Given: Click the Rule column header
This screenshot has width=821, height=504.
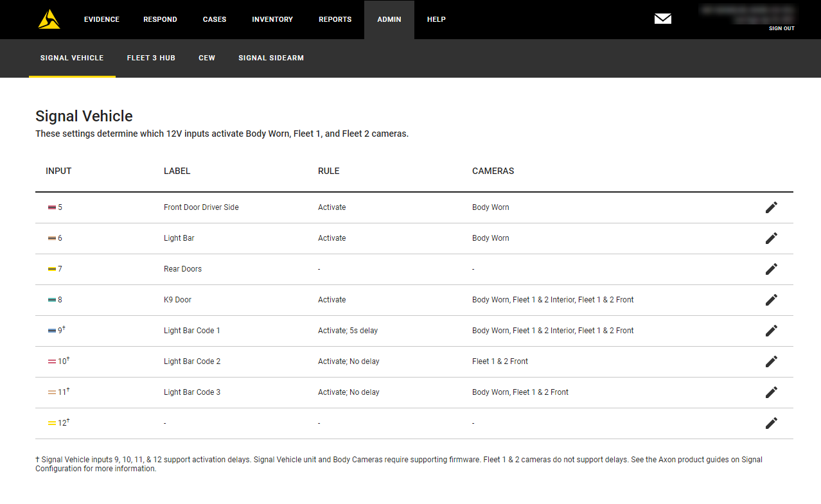Looking at the screenshot, I should [x=329, y=171].
